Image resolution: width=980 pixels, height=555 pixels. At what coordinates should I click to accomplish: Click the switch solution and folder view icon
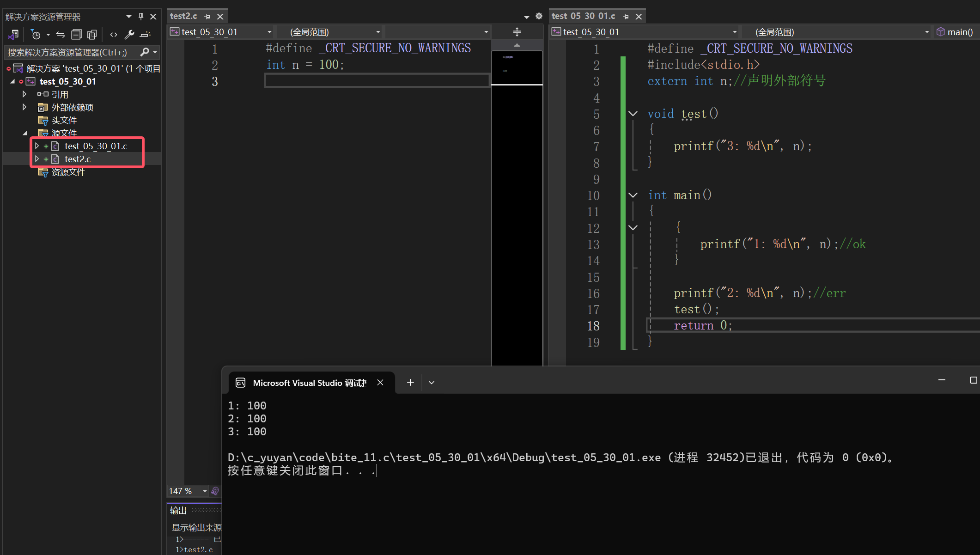click(13, 35)
